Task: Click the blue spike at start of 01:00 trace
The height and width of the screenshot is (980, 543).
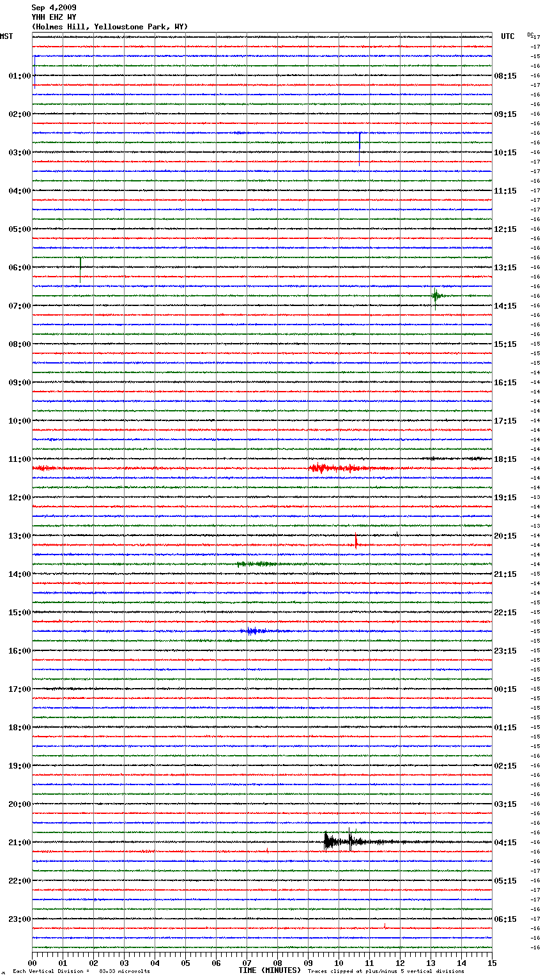Action: [34, 70]
